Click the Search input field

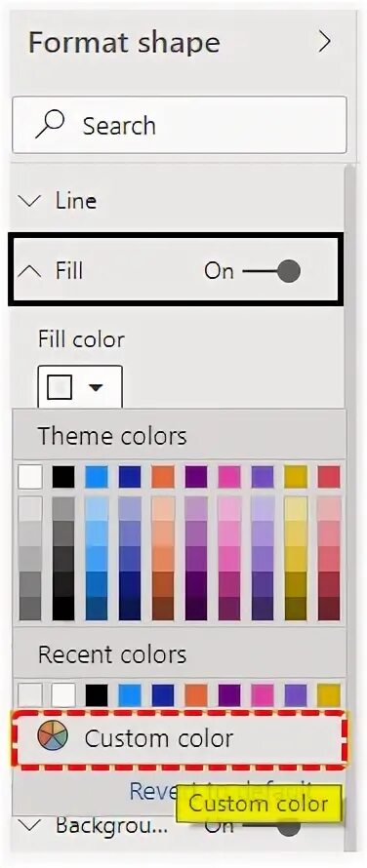click(180, 125)
